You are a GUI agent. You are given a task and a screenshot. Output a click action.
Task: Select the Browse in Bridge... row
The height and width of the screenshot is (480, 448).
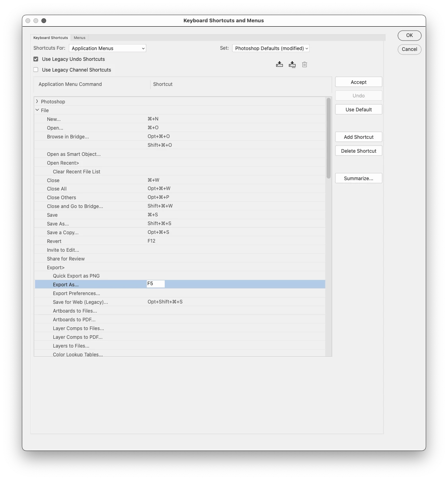click(x=180, y=136)
